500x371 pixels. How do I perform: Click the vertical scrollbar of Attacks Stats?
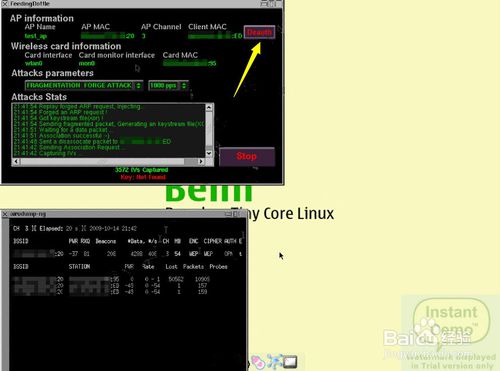(x=209, y=130)
